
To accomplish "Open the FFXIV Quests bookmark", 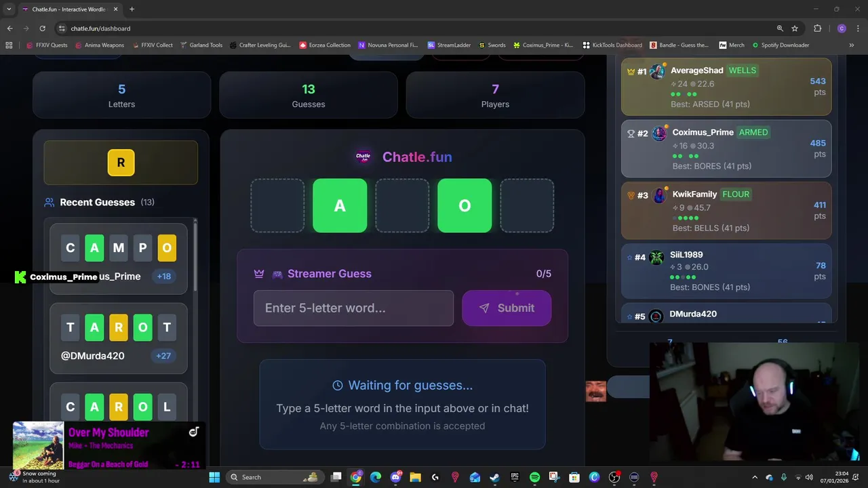I will point(47,45).
